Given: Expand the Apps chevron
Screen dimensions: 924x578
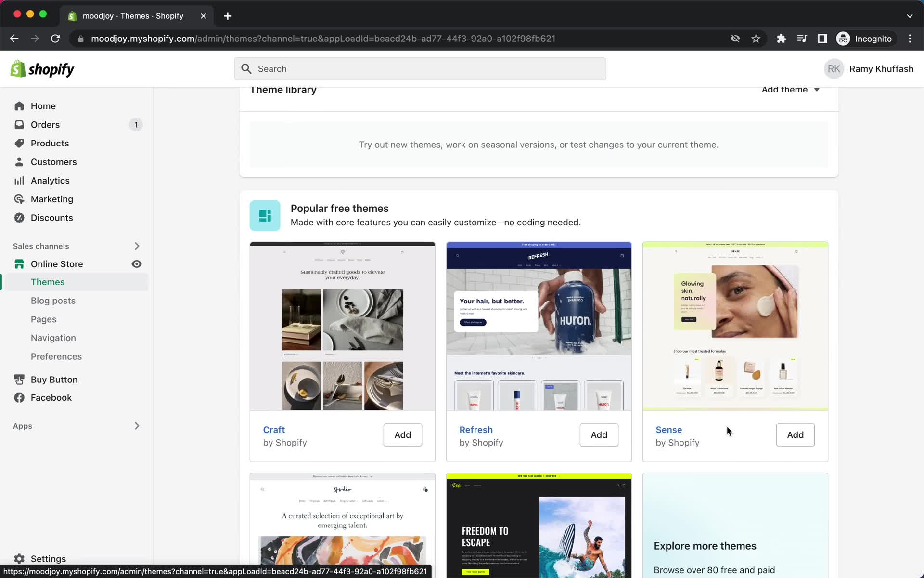Looking at the screenshot, I should tap(137, 426).
